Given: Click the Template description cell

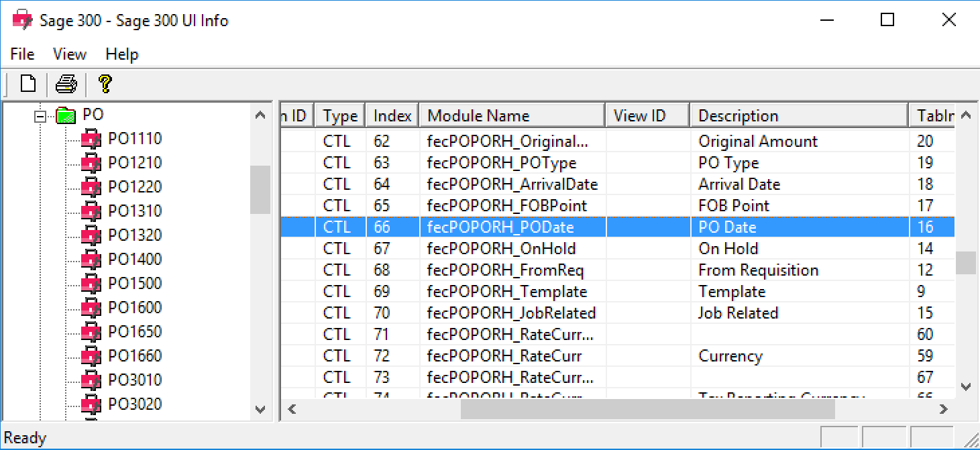Looking at the screenshot, I should tap(799, 292).
